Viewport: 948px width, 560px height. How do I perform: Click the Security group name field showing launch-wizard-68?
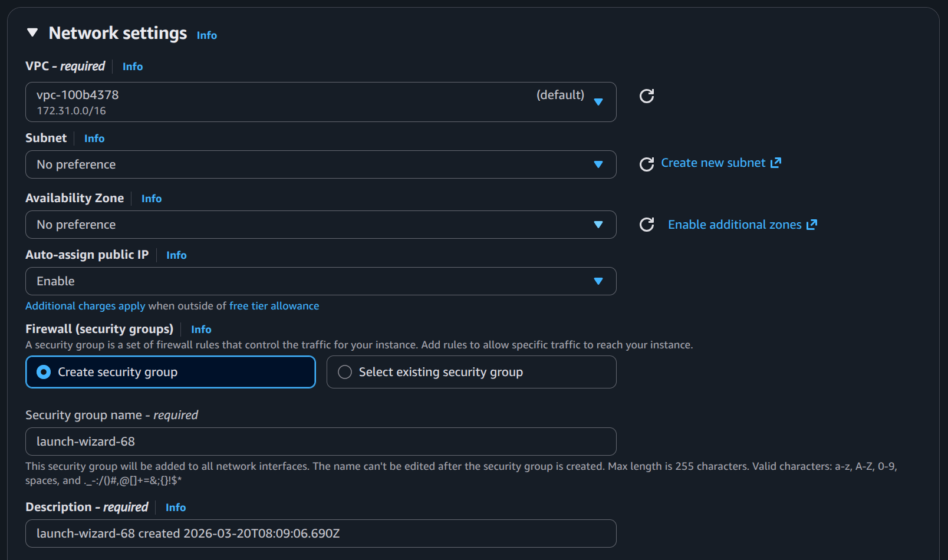(x=320, y=441)
